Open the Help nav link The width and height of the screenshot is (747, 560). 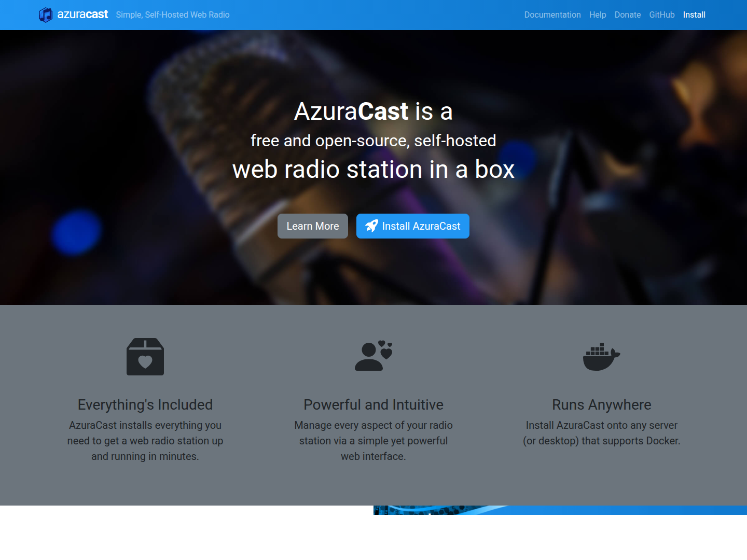(x=598, y=15)
